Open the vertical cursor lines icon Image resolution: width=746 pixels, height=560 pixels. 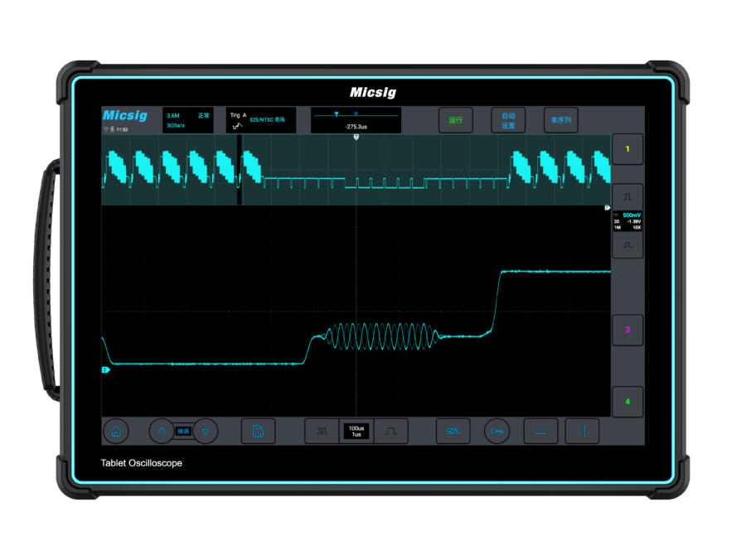pyautogui.click(x=582, y=431)
